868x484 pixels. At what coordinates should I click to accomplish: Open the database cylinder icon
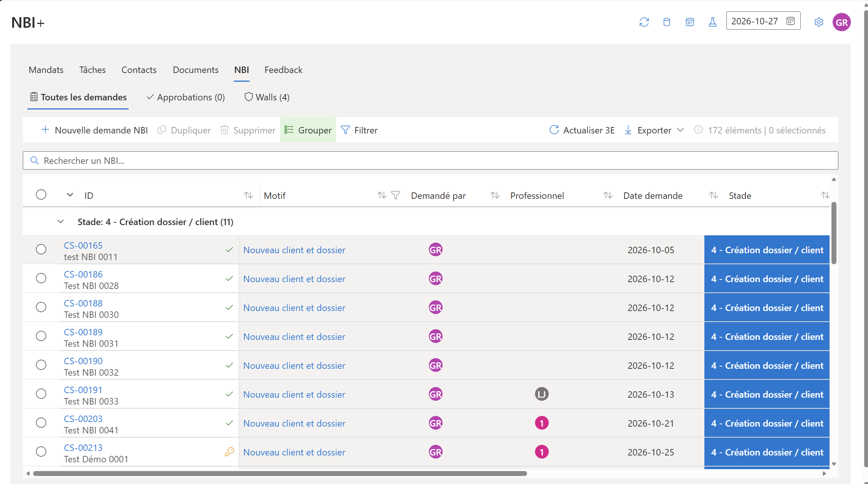pos(667,22)
